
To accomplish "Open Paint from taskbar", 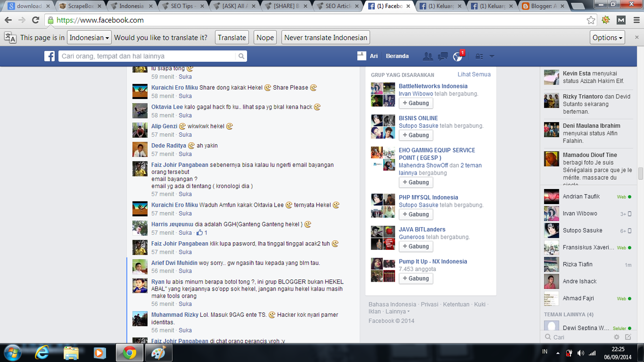I will coord(158,353).
